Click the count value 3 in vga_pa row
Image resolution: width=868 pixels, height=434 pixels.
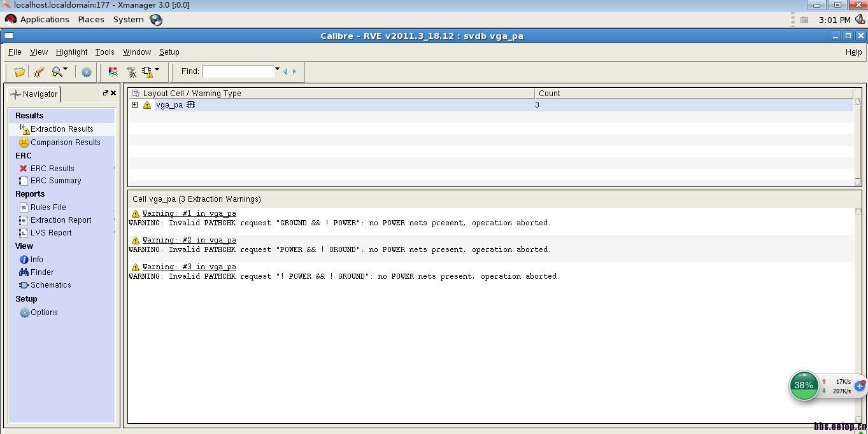537,105
